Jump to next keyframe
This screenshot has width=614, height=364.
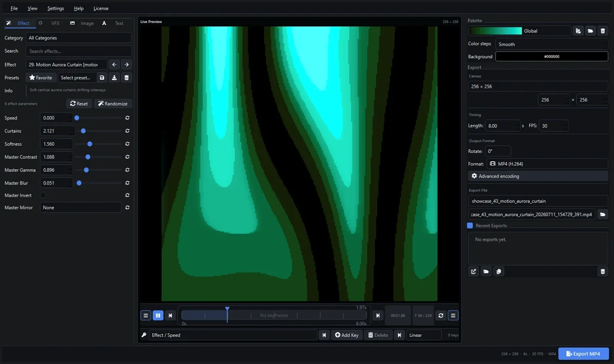pyautogui.click(x=400, y=335)
